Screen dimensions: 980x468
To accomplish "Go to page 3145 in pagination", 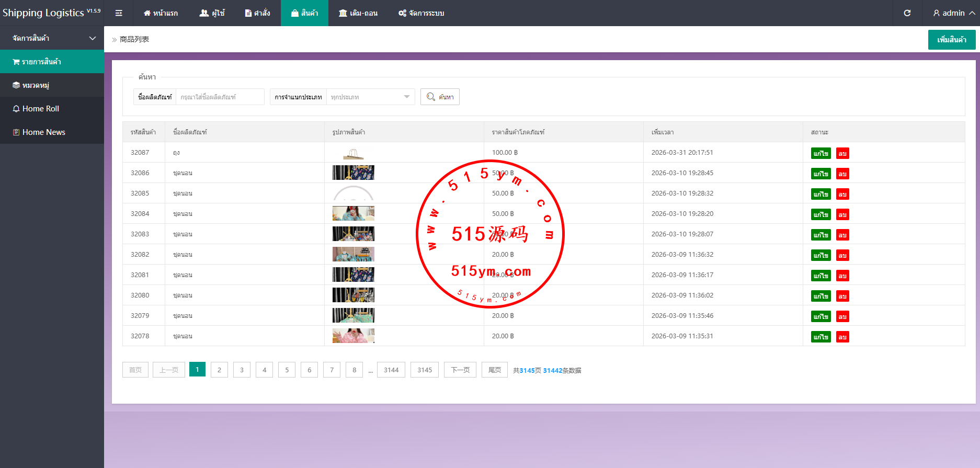I will pos(424,370).
